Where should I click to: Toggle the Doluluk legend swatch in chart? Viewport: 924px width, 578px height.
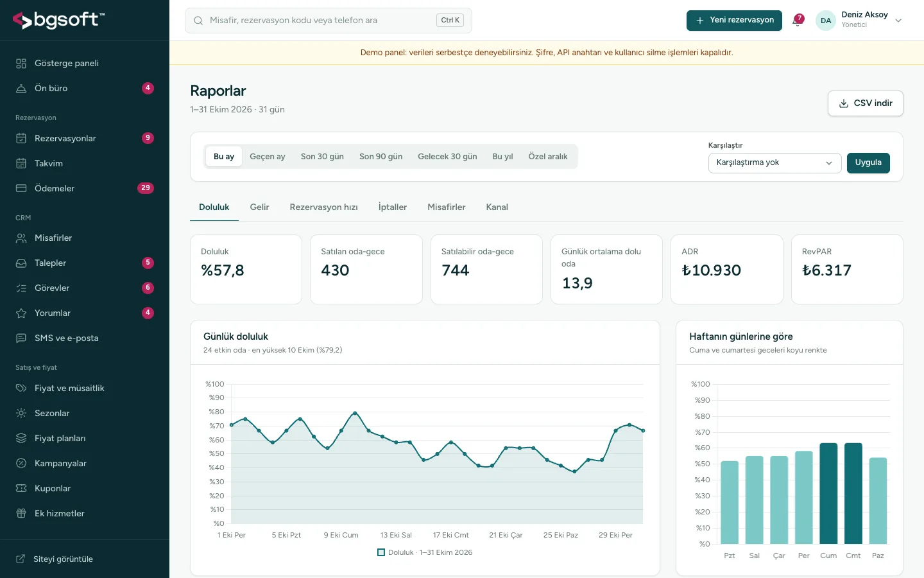click(381, 553)
